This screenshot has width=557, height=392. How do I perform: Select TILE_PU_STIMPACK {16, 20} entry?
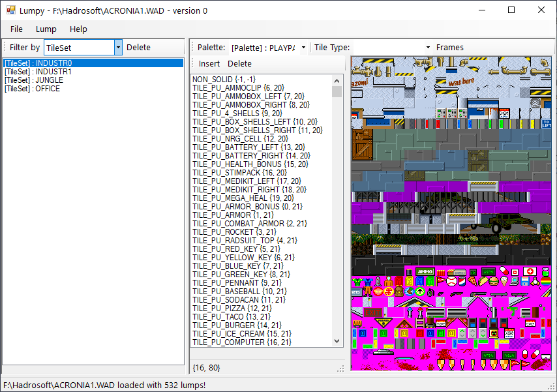click(x=262, y=172)
